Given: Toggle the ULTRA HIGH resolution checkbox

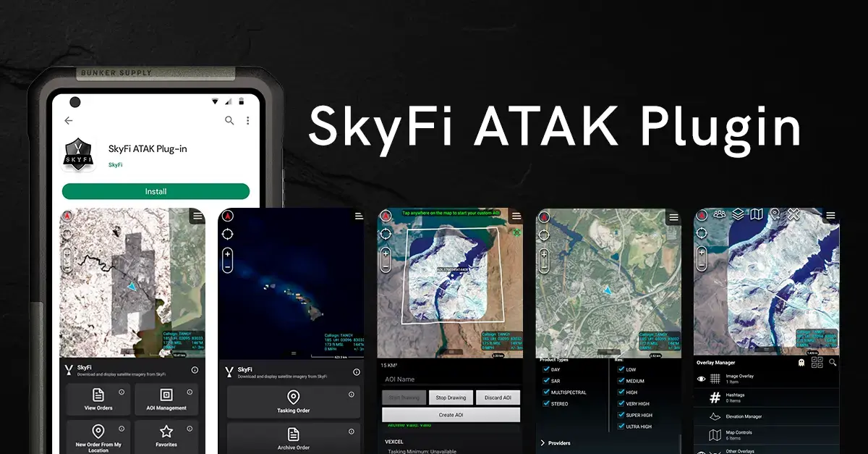Looking at the screenshot, I should click(621, 427).
